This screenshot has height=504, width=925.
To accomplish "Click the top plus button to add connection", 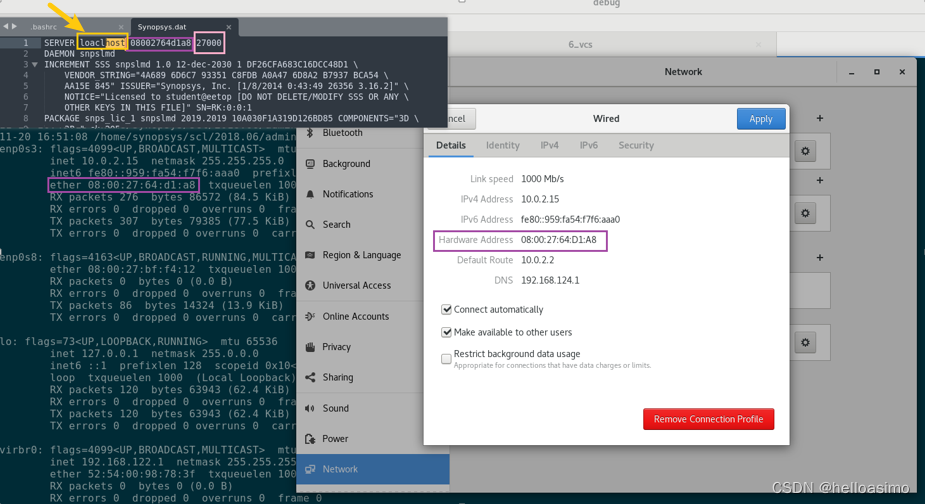I will 820,119.
